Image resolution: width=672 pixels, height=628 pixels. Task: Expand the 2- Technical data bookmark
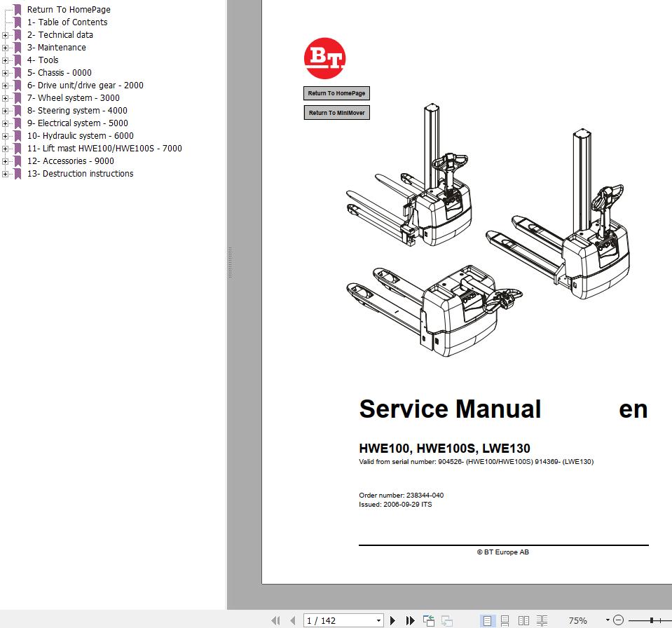(5, 35)
